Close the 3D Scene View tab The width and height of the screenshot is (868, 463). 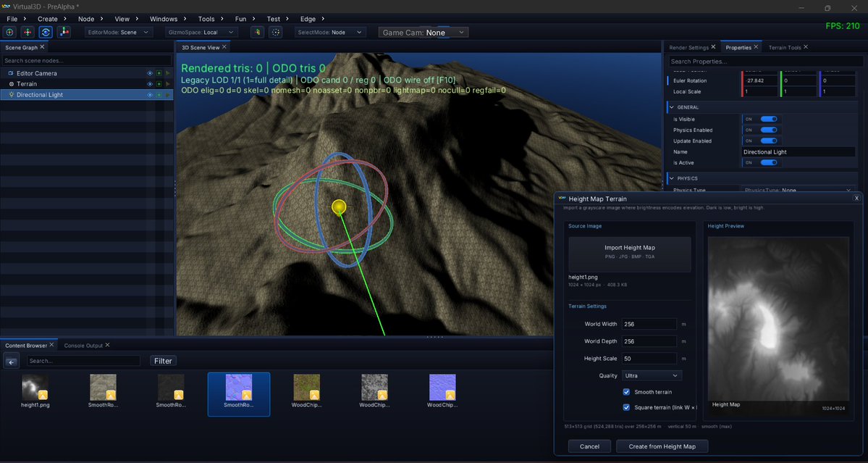click(224, 47)
